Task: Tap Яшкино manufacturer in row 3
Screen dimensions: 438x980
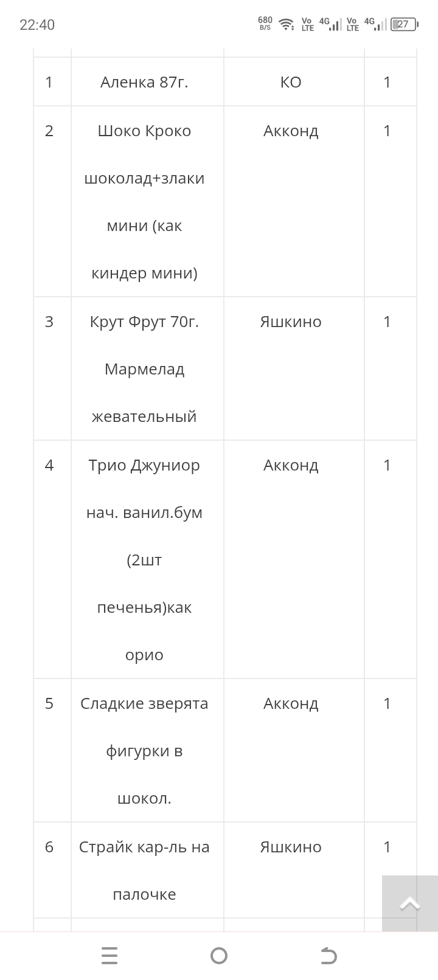Action: pos(291,322)
